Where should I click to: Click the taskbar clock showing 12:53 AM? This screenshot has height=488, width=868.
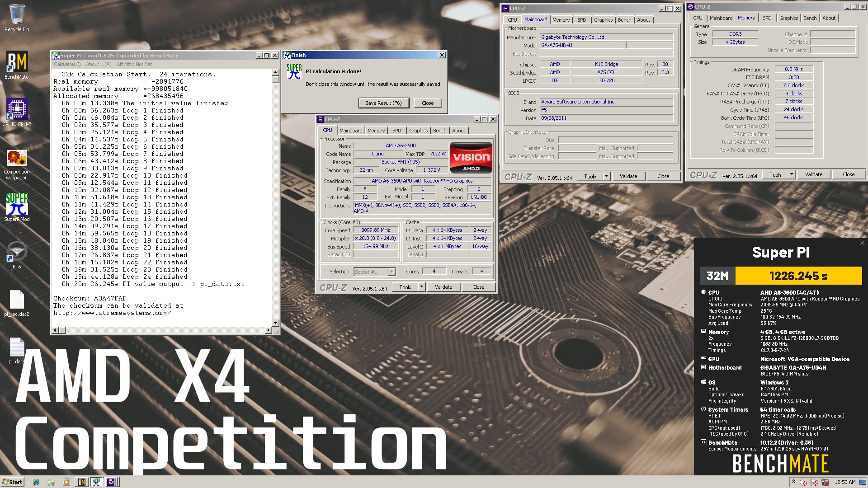tap(845, 482)
